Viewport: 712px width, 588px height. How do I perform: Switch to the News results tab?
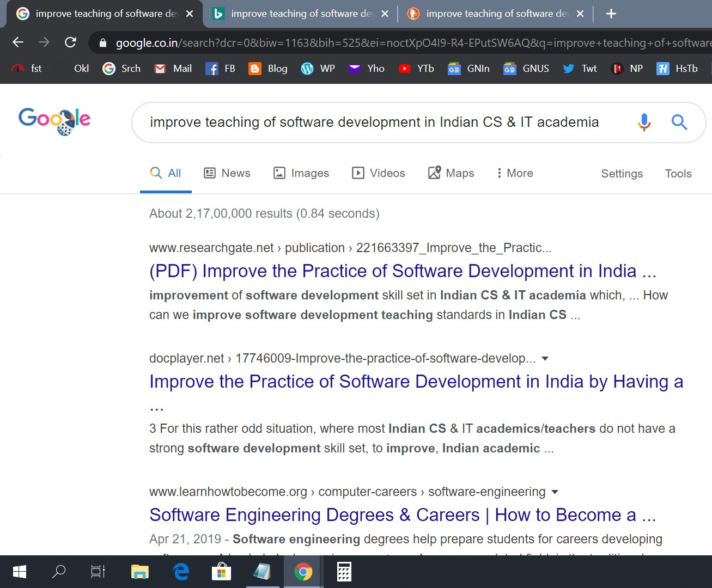[x=227, y=173]
